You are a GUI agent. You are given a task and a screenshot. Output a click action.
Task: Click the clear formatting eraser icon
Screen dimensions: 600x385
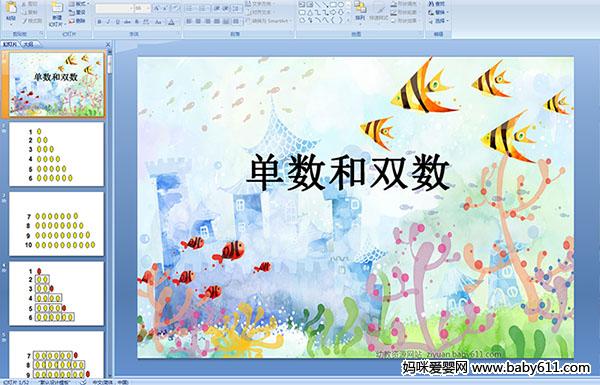coord(175,8)
